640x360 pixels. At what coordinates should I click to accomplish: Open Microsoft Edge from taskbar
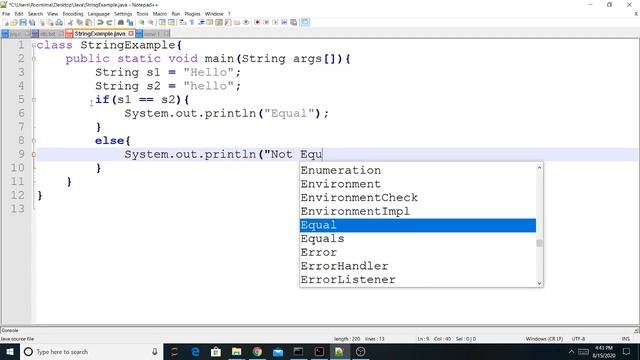point(195,352)
